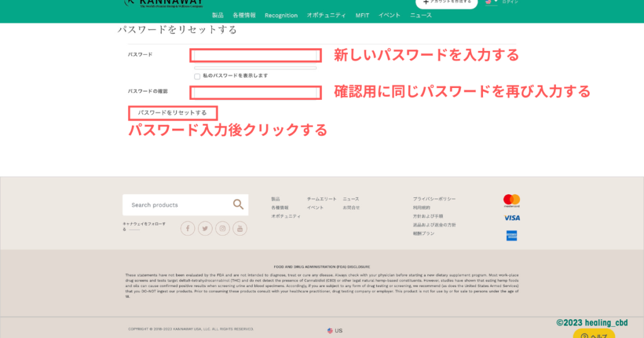The image size is (644, 338).
Task: Open the プライバシーポリシー footer link
Action: (434, 199)
